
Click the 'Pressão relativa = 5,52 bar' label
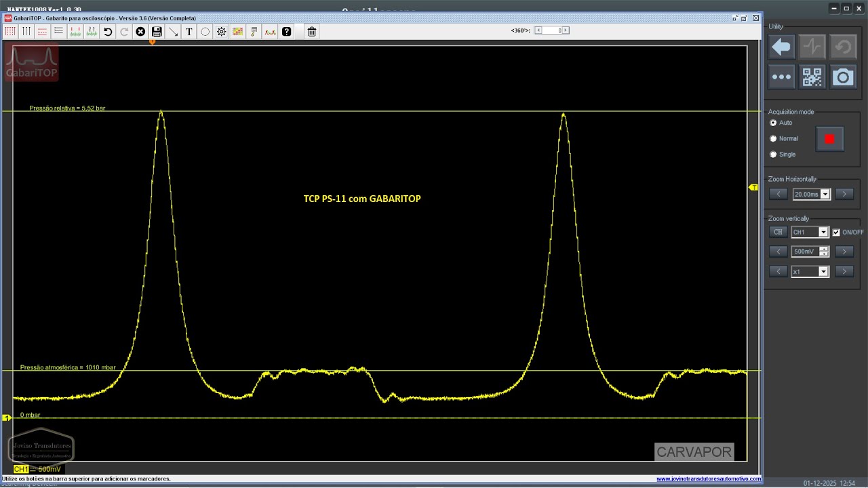(67, 108)
